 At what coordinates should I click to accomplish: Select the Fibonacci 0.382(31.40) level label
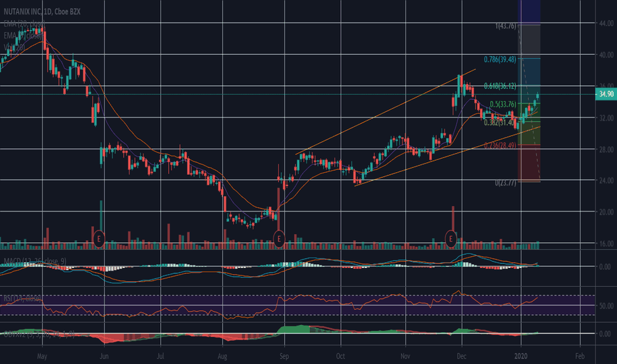coord(500,123)
